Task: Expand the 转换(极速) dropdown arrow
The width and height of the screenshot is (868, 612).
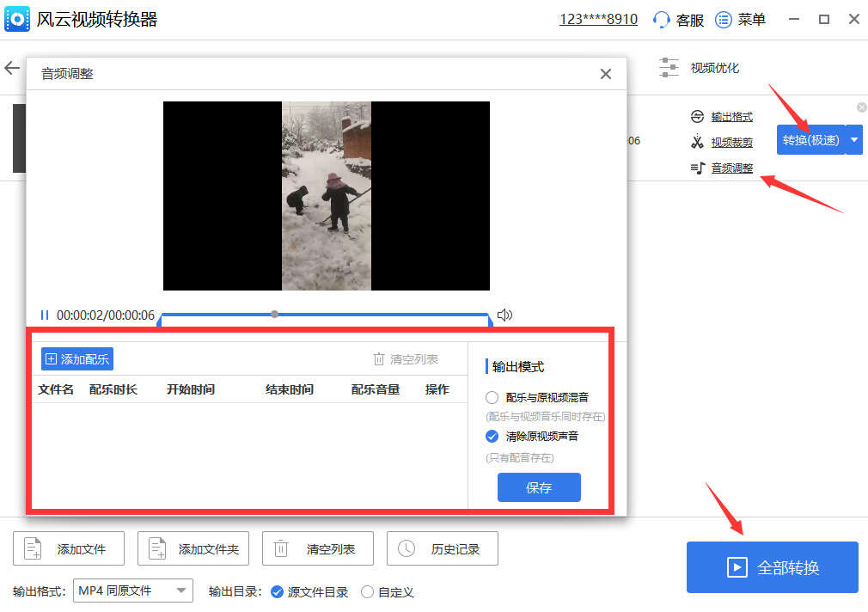Action: [854, 140]
